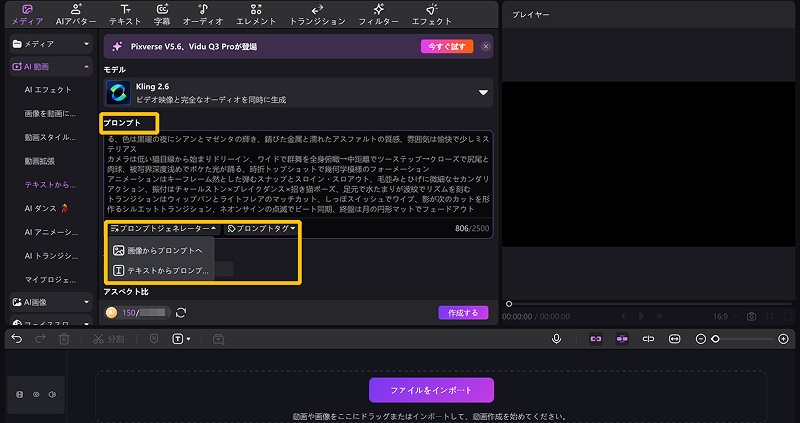Select AIダンス in sidebar
This screenshot has height=423, width=800.
tap(46, 208)
